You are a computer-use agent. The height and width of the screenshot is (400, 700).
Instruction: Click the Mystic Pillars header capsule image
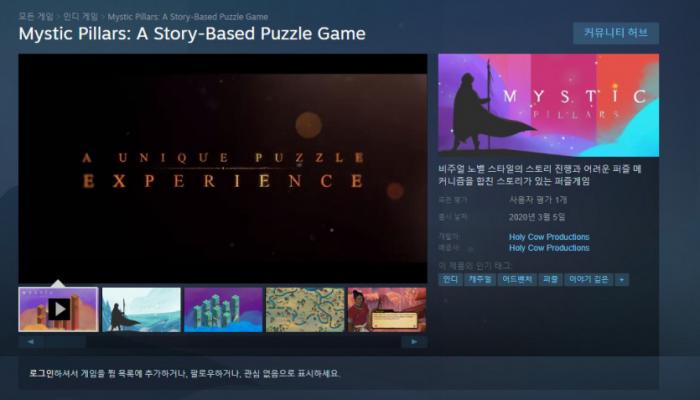548,105
